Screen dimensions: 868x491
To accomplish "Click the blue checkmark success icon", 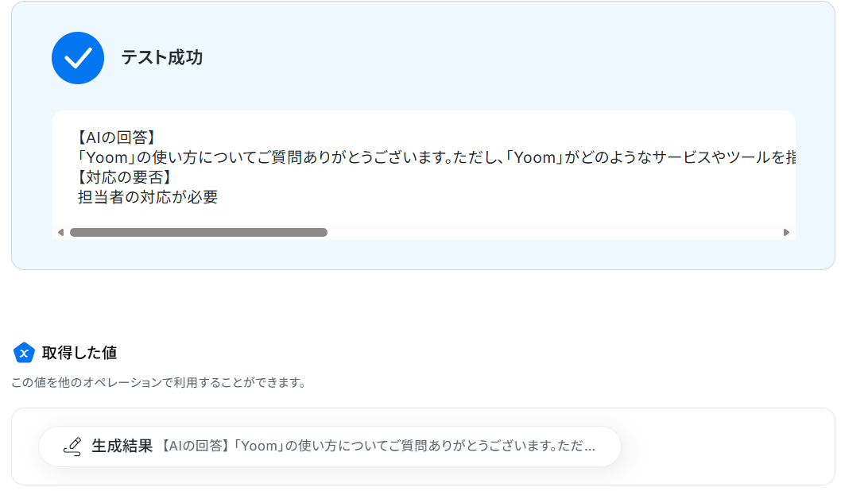I will (78, 58).
